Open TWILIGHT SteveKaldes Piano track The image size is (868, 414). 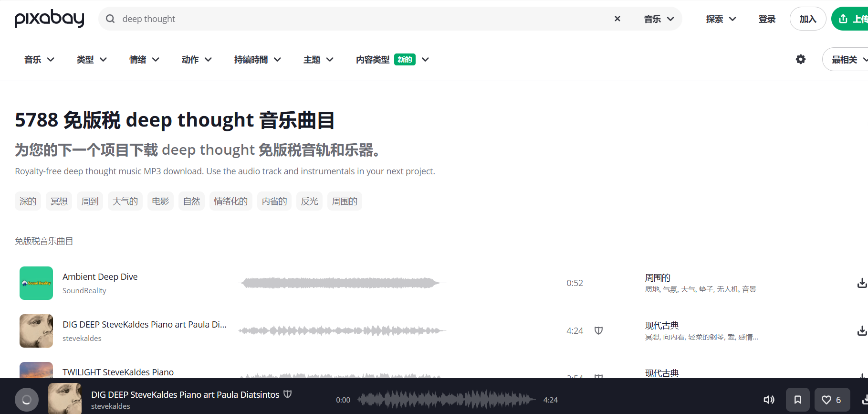118,372
